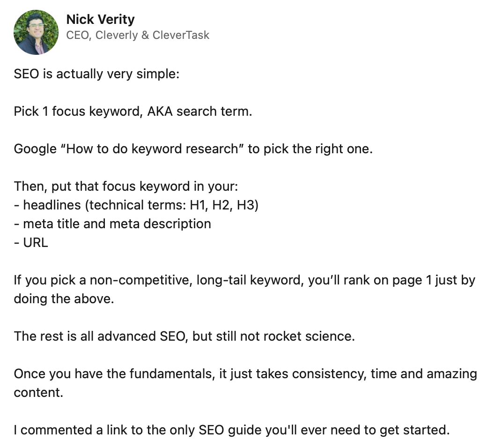Click the words 'AKA search term'
Screen dimensions: 502x448
(x=199, y=111)
